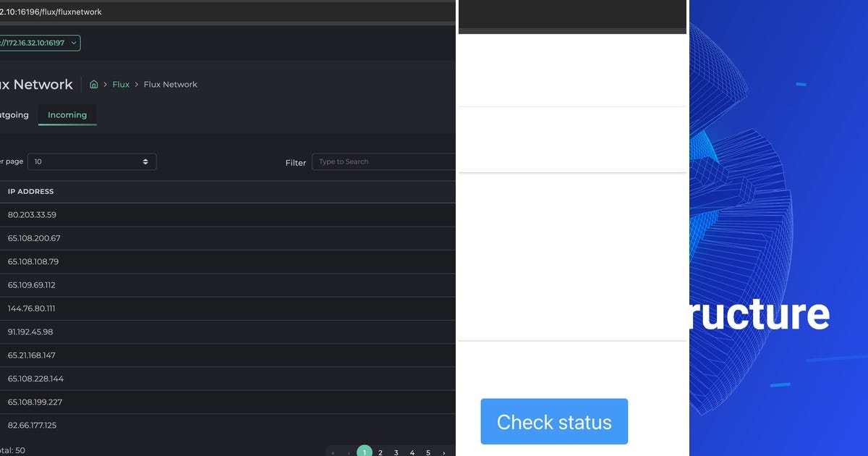Go to pagination page 5
Viewport: 868px width, 456px height.
tap(427, 452)
